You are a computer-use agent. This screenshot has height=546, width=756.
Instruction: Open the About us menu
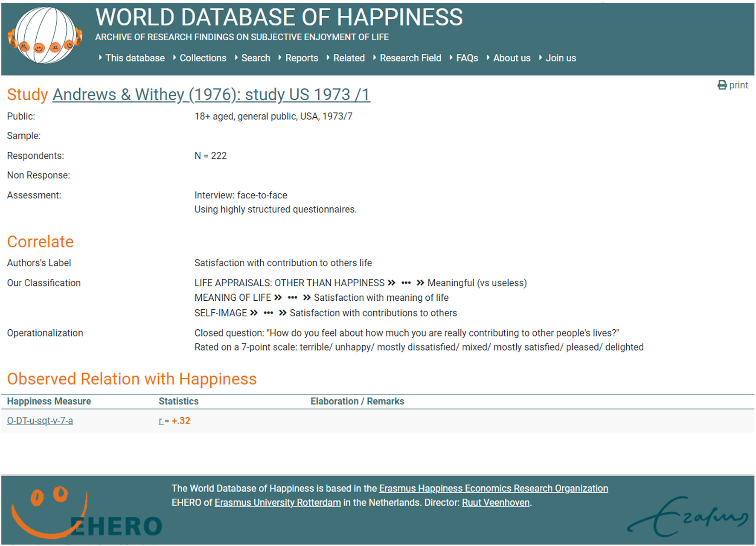point(512,58)
